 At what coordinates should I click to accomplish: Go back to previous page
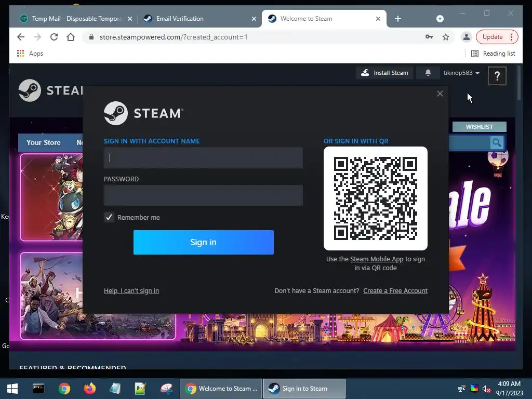(21, 37)
